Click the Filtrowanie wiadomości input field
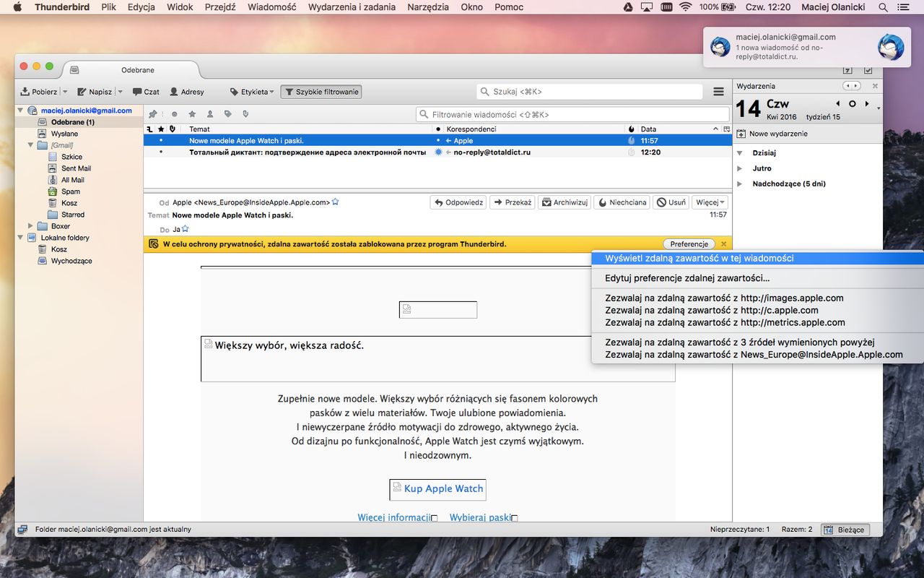This screenshot has width=924, height=578. pos(572,114)
